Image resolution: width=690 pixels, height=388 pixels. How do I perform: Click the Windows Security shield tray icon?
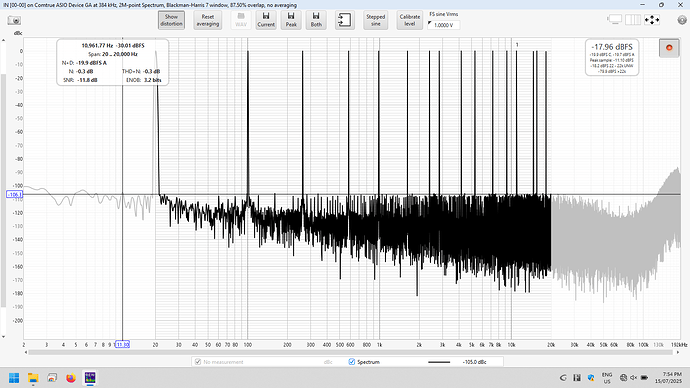point(591,377)
